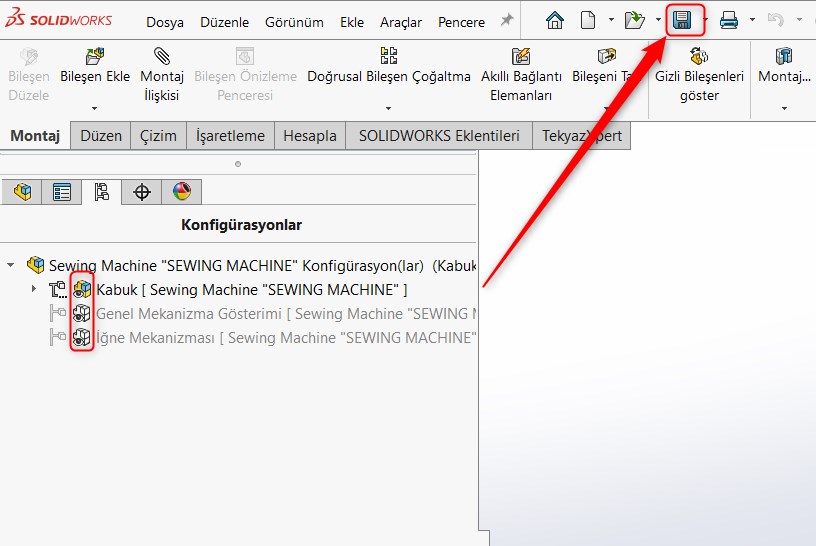816x546 pixels.
Task: Expand the Kabuk configuration tree node
Action: click(33, 290)
